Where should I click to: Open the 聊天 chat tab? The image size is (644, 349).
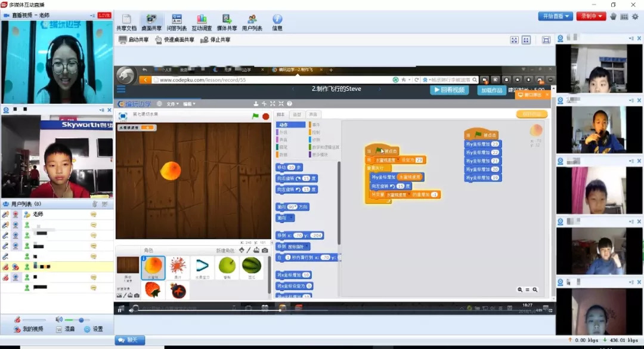tap(129, 340)
